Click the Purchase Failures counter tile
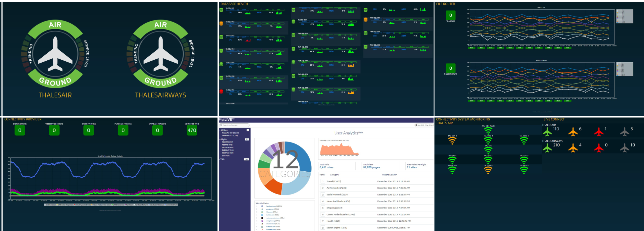The width and height of the screenshot is (644, 231). pos(123,130)
